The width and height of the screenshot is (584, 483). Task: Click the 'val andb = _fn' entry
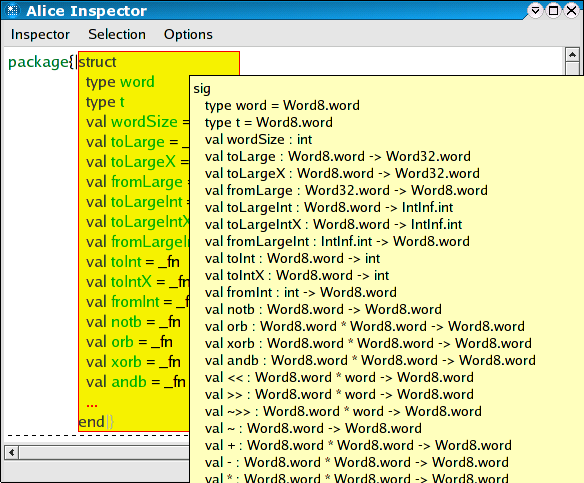[x=136, y=382]
